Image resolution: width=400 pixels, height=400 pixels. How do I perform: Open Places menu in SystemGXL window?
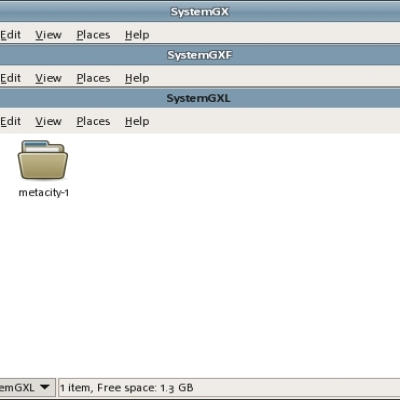coord(93,121)
